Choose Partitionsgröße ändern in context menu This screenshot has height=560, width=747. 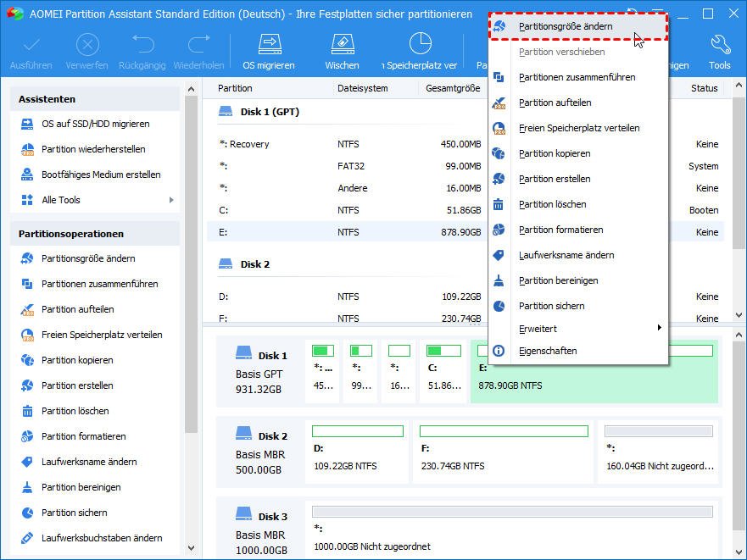pos(578,26)
